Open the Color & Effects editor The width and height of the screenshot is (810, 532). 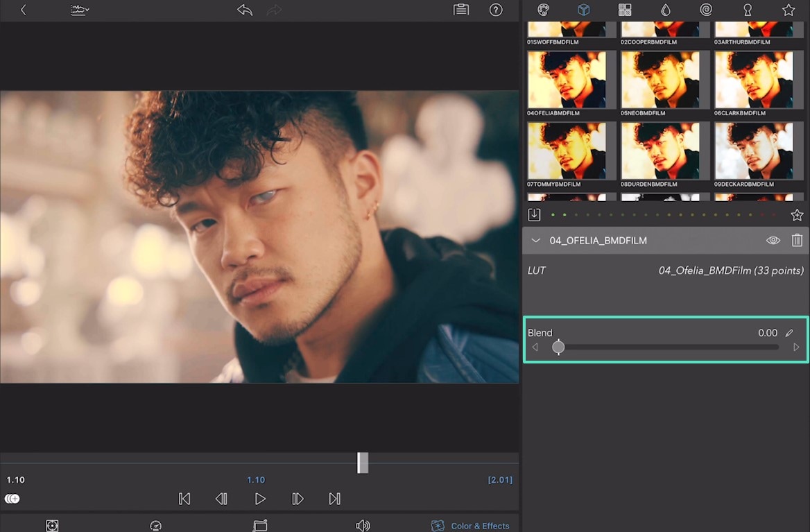click(x=470, y=526)
